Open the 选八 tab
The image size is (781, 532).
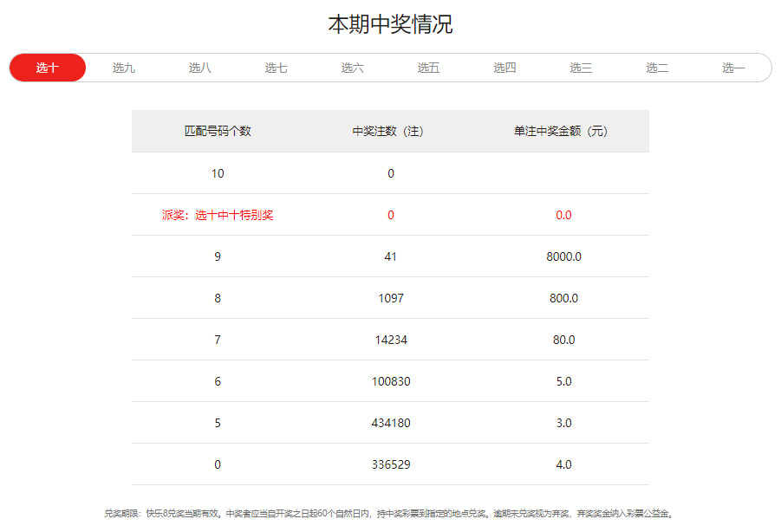click(199, 68)
